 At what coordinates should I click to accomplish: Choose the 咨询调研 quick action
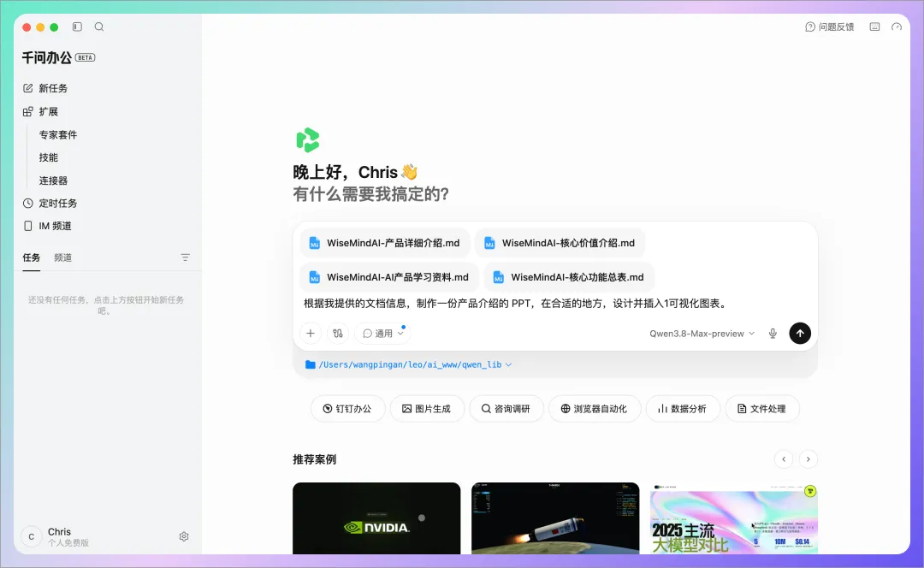point(506,408)
